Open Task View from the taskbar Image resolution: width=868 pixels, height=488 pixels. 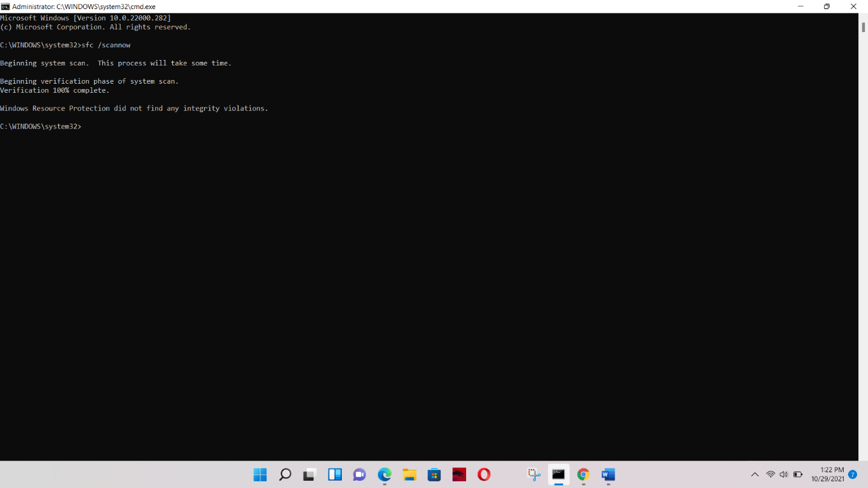[x=309, y=475]
